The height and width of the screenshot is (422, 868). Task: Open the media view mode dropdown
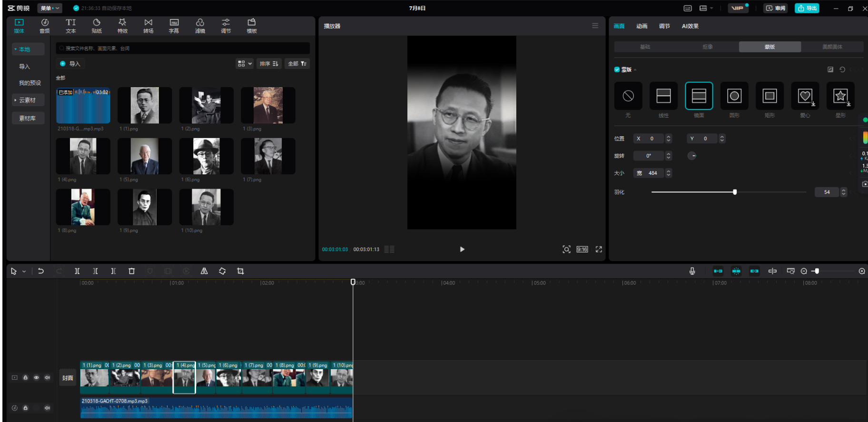[245, 64]
